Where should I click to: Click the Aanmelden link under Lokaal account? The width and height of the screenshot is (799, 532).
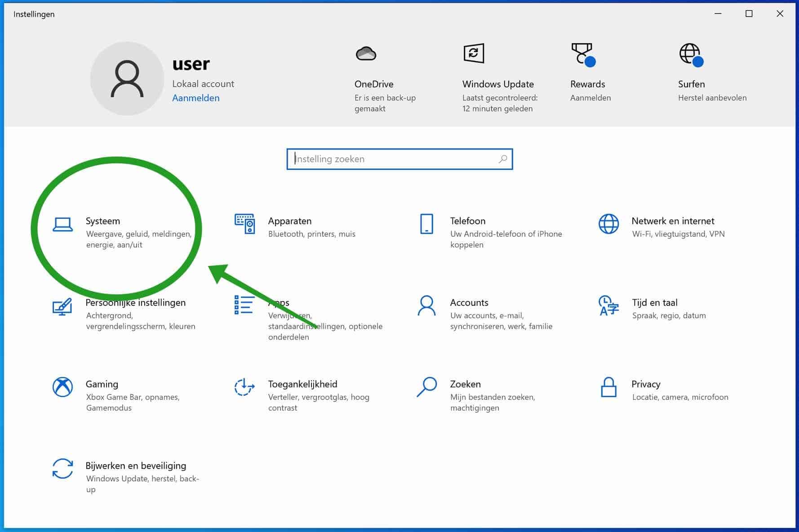[196, 98]
